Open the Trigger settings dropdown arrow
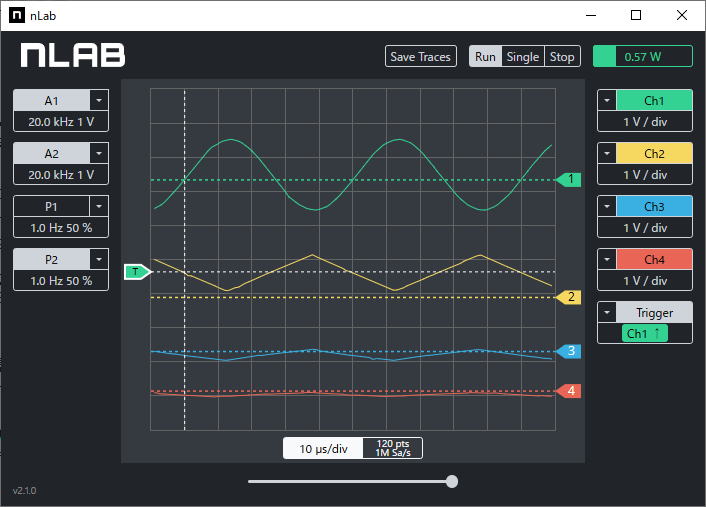Image resolution: width=706 pixels, height=507 pixels. [607, 313]
